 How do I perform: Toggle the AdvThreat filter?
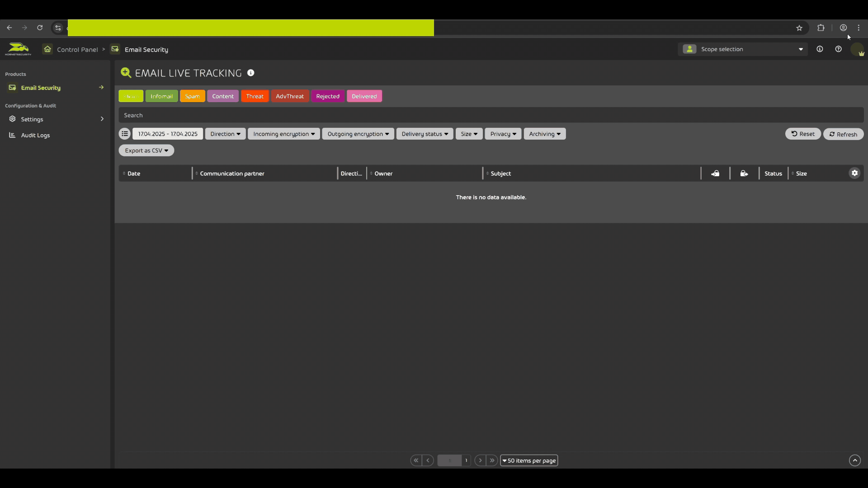(290, 96)
